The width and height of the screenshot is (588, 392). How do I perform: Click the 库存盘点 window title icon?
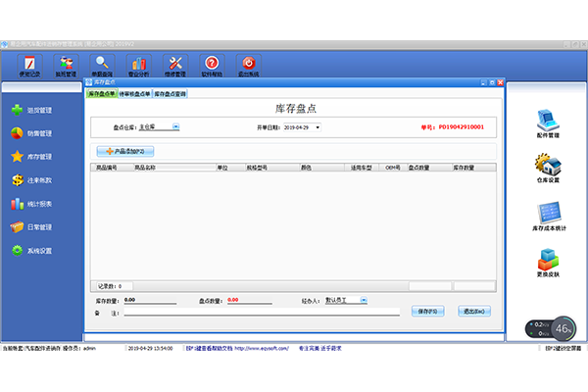[89, 82]
